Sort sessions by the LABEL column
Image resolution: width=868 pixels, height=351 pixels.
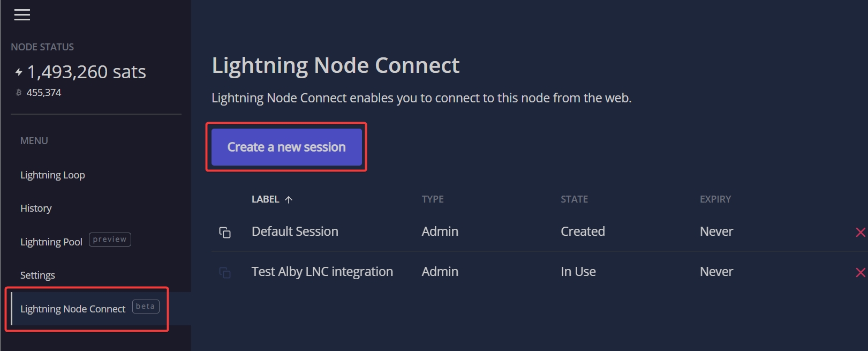[x=266, y=199]
